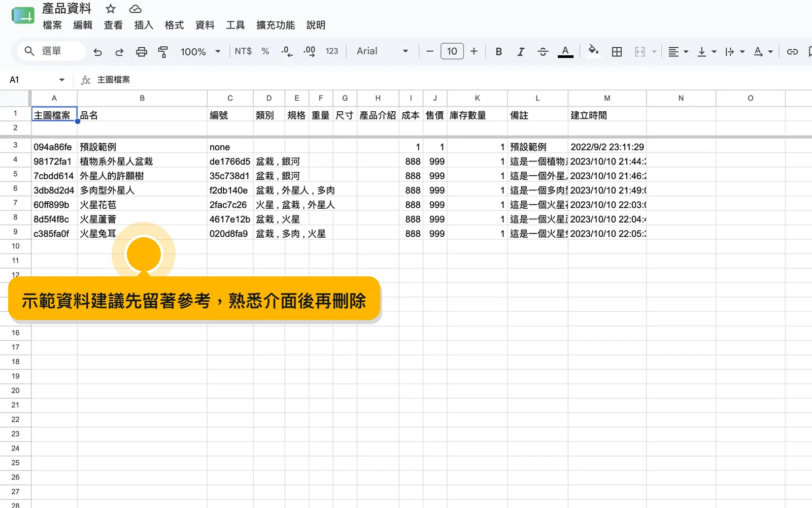Viewport: 812px width, 508px height.
Task: Open the 說明 menu
Action: point(316,25)
